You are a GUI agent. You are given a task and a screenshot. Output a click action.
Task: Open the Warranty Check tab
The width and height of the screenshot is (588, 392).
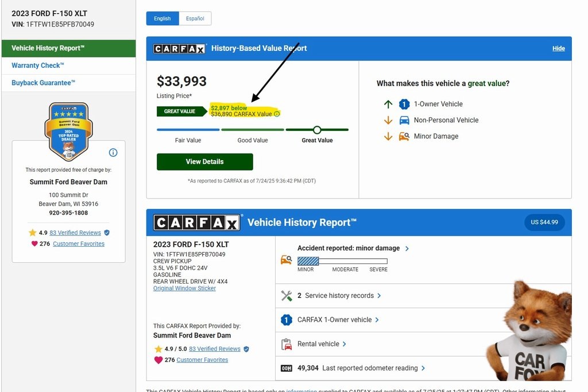(x=69, y=65)
